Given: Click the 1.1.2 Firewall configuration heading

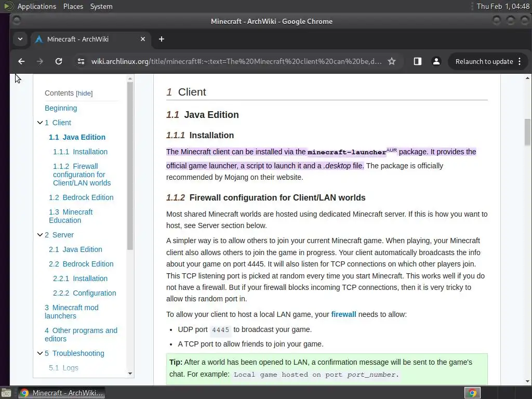Looking at the screenshot, I should [x=265, y=198].
